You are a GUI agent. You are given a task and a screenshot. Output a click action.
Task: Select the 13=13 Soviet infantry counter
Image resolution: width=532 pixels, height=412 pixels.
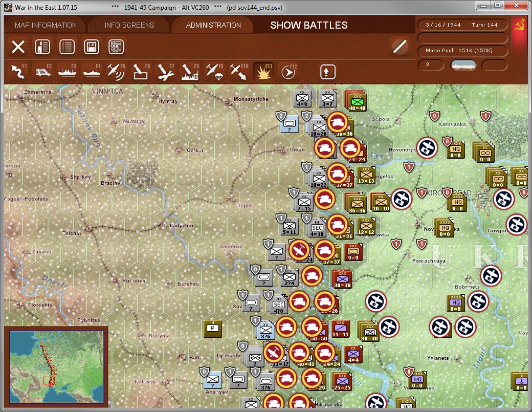tap(366, 175)
